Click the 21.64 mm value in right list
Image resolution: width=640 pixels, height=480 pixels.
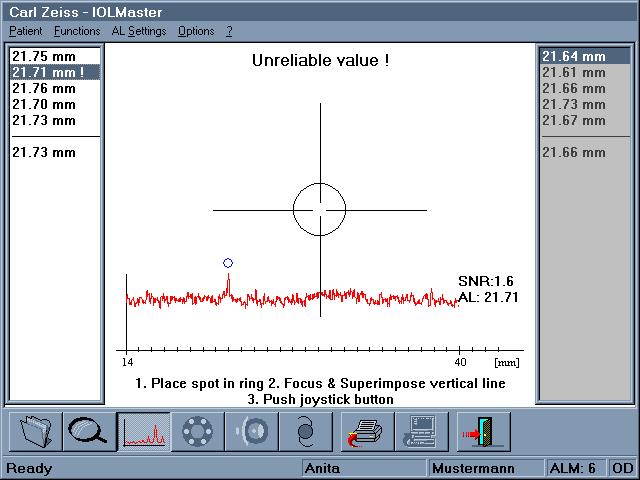(573, 57)
